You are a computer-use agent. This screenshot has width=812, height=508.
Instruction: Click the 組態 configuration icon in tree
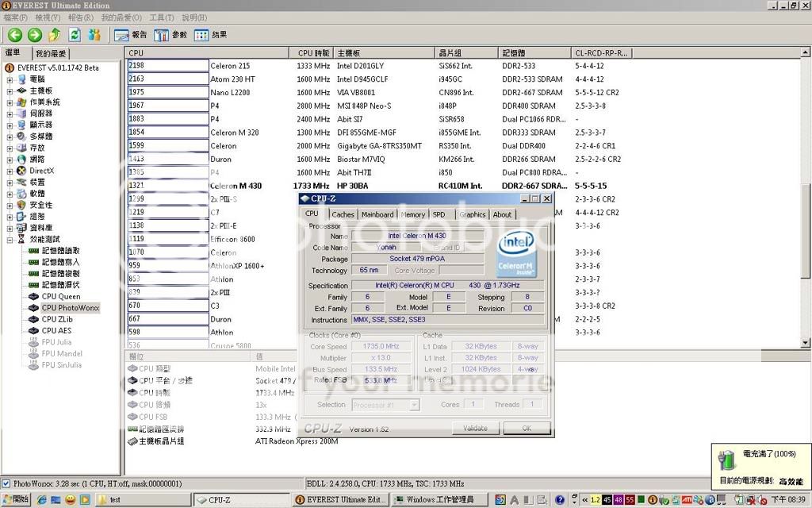(x=21, y=216)
